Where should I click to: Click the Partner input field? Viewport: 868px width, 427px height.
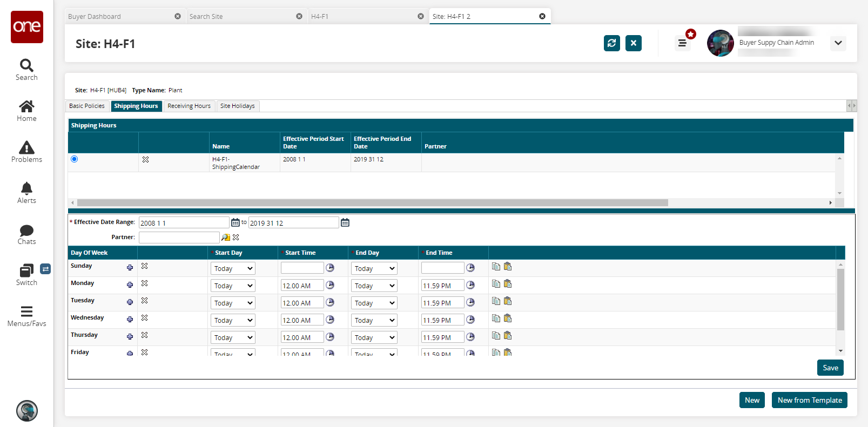[179, 238]
